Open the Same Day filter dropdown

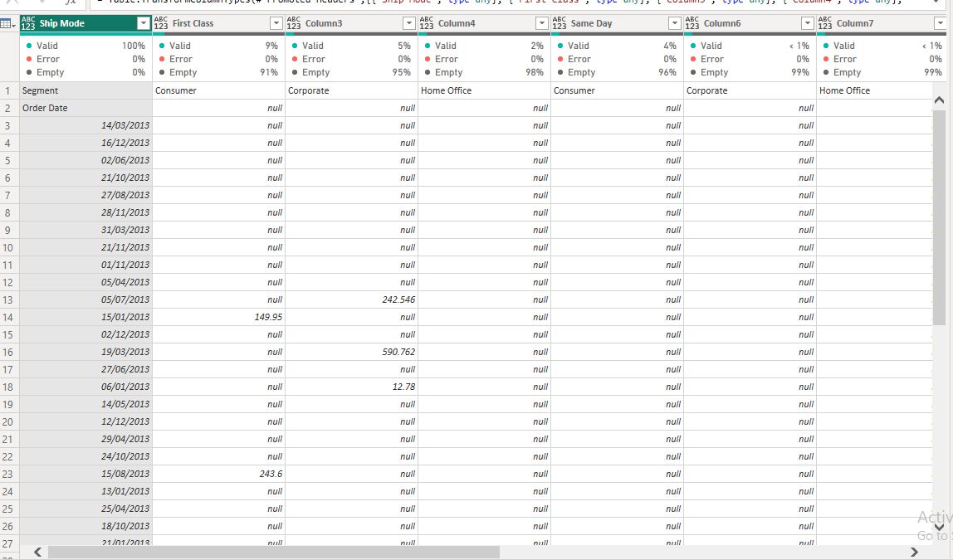coord(674,22)
